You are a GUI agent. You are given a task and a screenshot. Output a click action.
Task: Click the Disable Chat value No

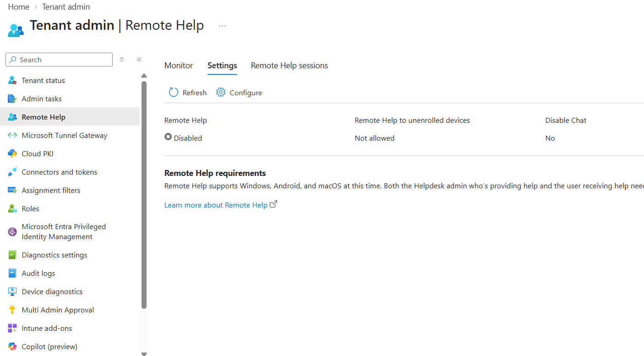[x=550, y=138]
